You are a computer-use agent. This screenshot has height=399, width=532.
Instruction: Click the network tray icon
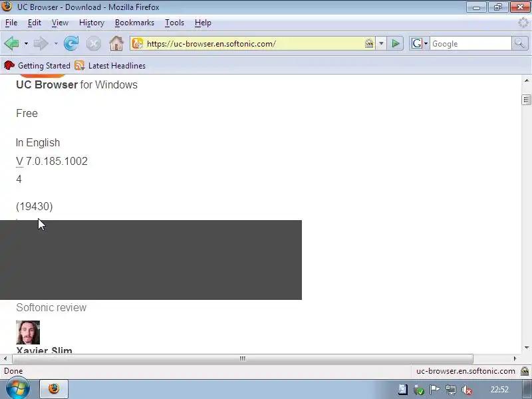(x=451, y=390)
